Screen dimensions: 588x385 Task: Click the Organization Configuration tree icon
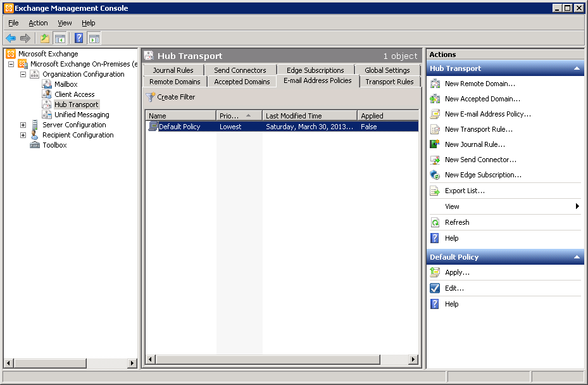pyautogui.click(x=35, y=74)
